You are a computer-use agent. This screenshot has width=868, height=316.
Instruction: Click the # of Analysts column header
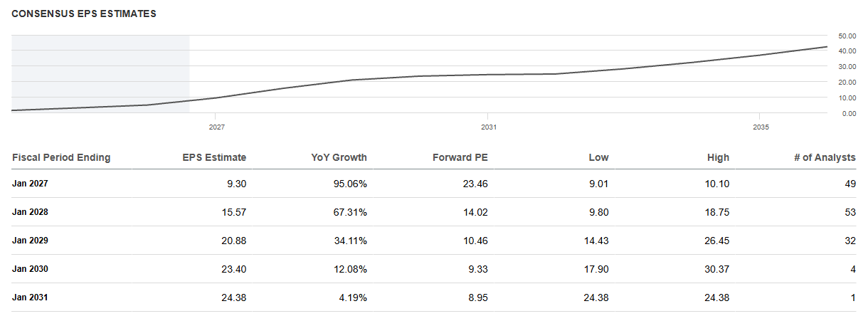coord(825,157)
